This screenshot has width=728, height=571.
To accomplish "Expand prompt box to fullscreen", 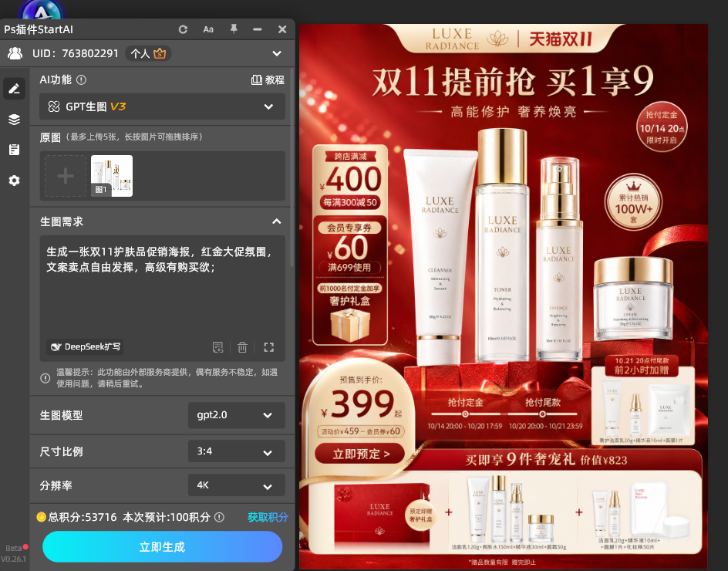I will [x=269, y=347].
